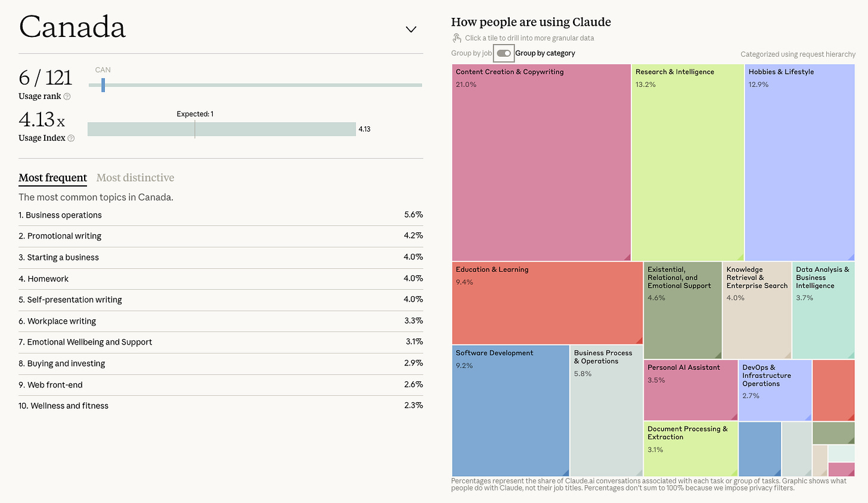Screen dimensions: 868x503
Task: Click the hand pointer drill-in icon
Action: (457, 38)
